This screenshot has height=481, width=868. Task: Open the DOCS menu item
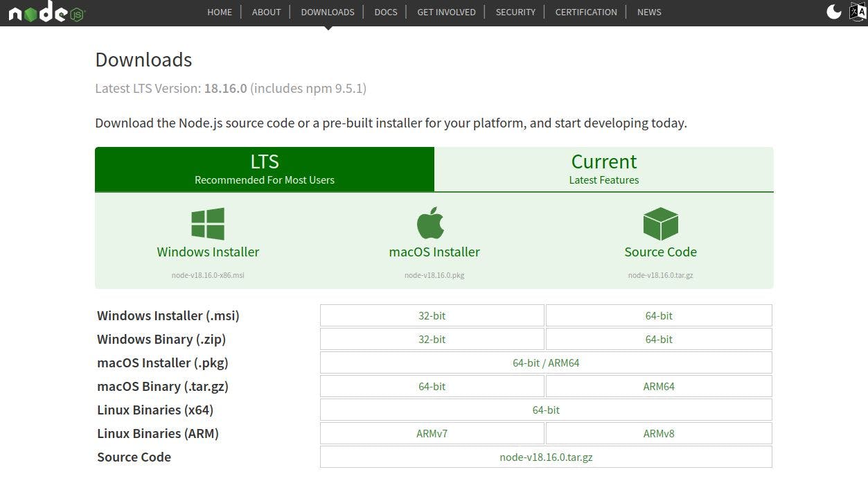386,12
